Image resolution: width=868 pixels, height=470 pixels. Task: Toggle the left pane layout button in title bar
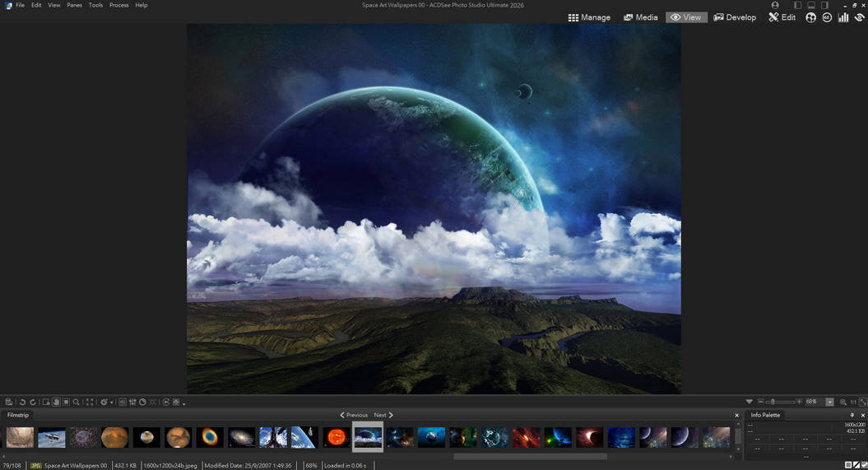(798, 5)
